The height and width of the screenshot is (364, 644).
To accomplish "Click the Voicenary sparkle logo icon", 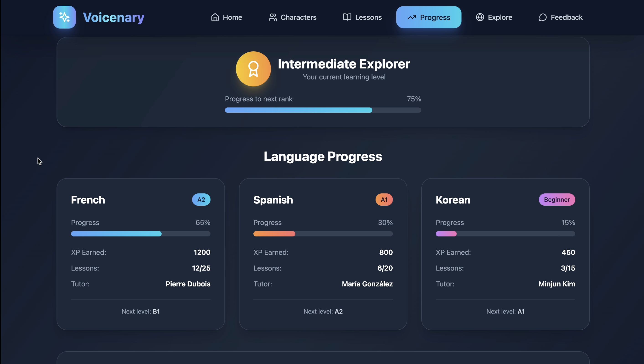I will 64,17.
